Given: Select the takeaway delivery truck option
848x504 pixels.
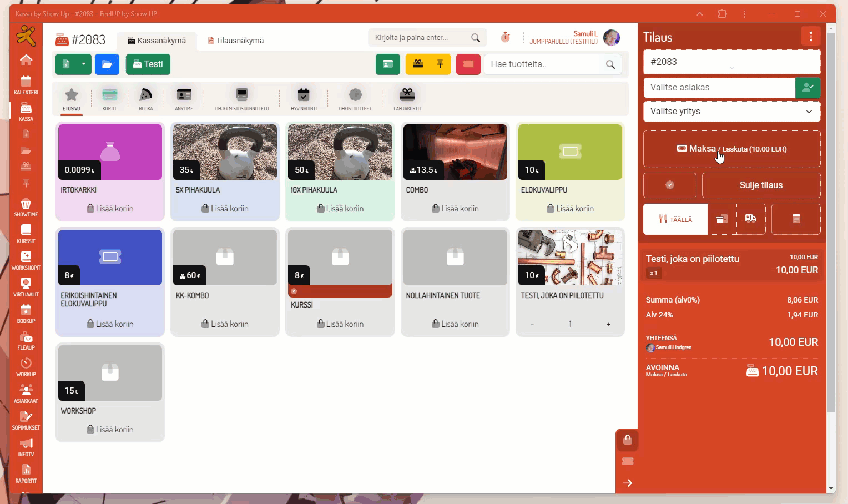Looking at the screenshot, I should coord(751,219).
